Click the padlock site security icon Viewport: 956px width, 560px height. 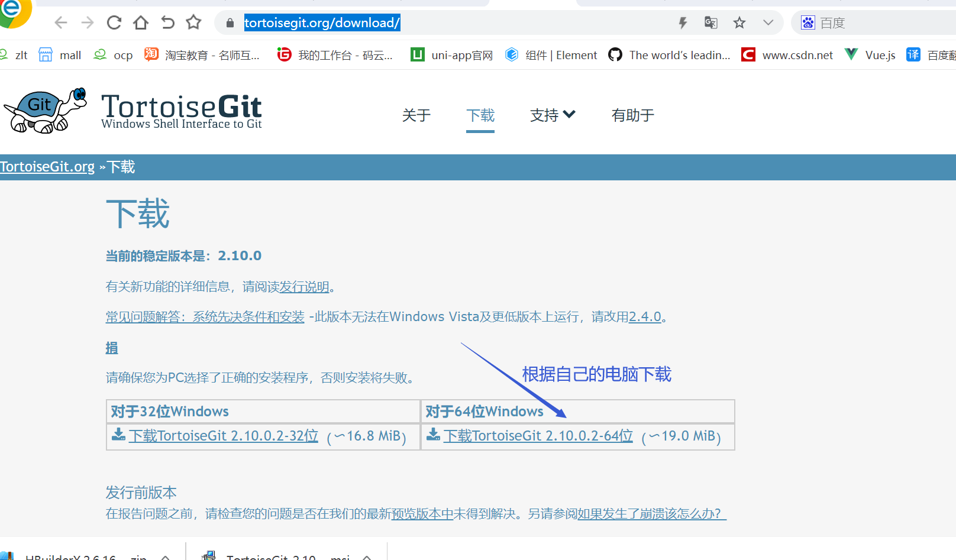point(230,23)
